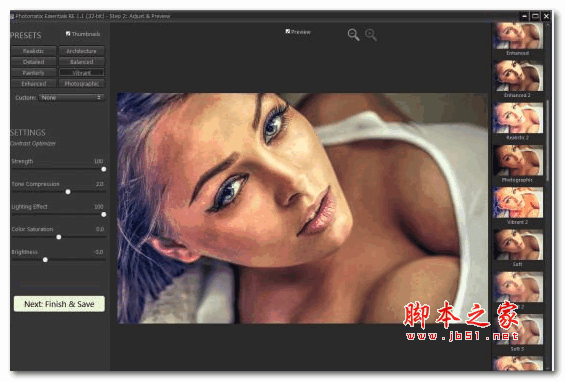Click the PRESETS heading
Viewport: 565px width, 382px height.
coord(26,35)
